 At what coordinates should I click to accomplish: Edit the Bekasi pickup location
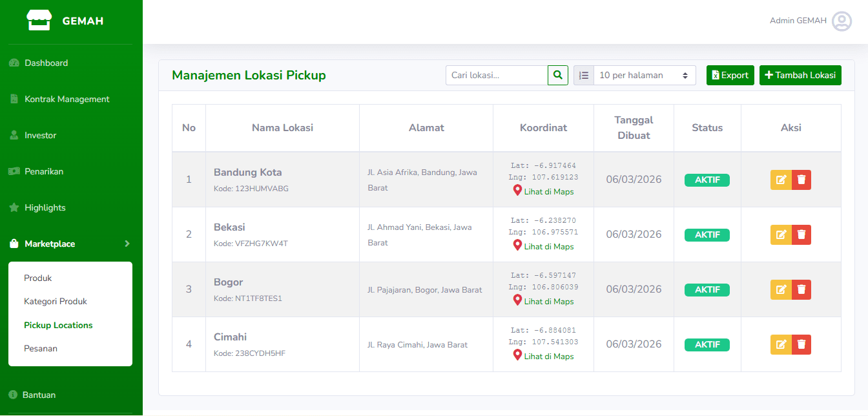(781, 234)
